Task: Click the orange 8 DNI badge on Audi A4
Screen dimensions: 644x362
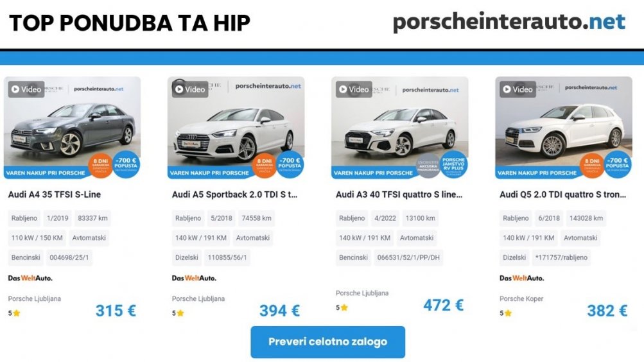Action: (100, 166)
